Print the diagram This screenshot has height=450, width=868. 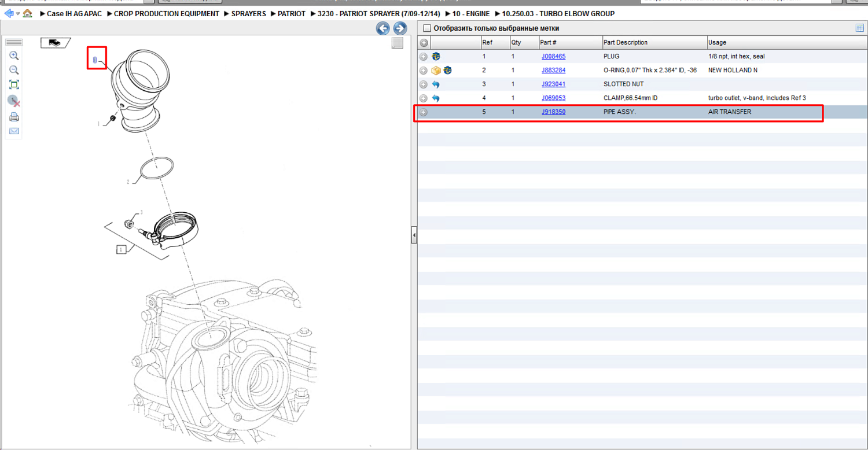coord(14,117)
